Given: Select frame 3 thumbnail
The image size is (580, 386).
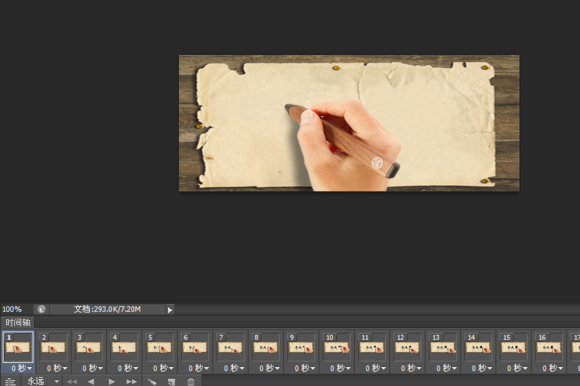Looking at the screenshot, I should pyautogui.click(x=89, y=347).
